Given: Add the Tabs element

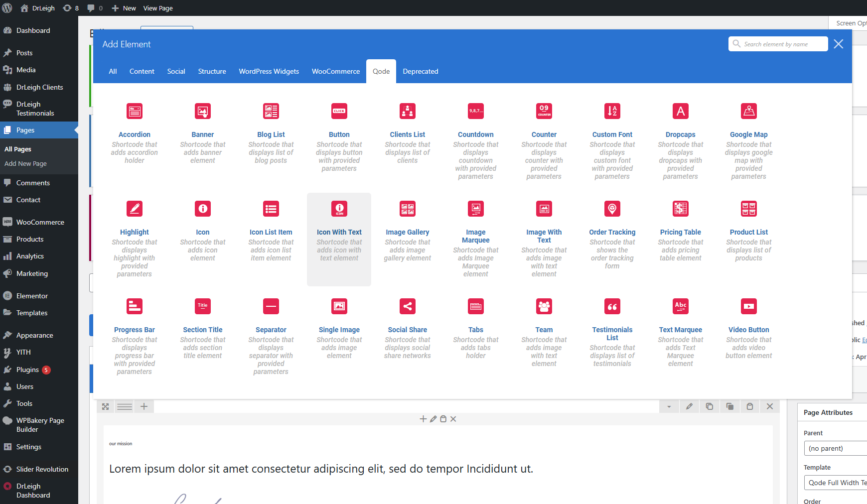Looking at the screenshot, I should (476, 330).
